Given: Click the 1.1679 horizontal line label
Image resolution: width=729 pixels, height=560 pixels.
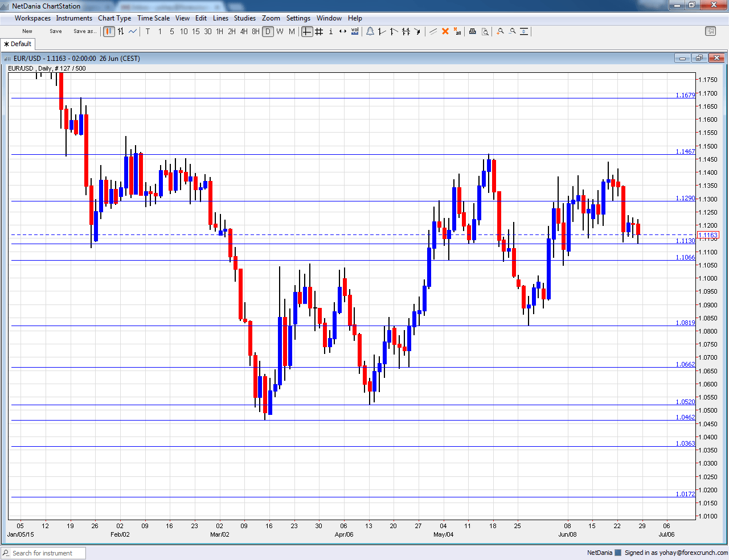Looking at the screenshot, I should (x=685, y=95).
